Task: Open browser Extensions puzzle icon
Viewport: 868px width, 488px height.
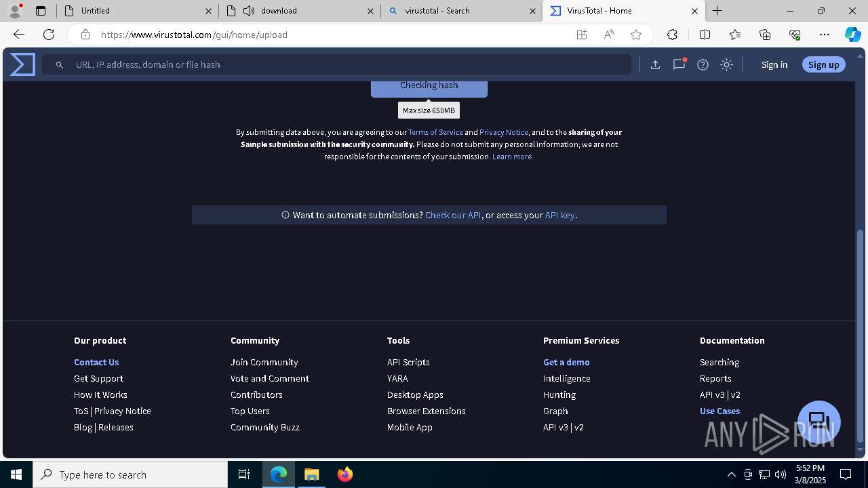Action: [672, 35]
